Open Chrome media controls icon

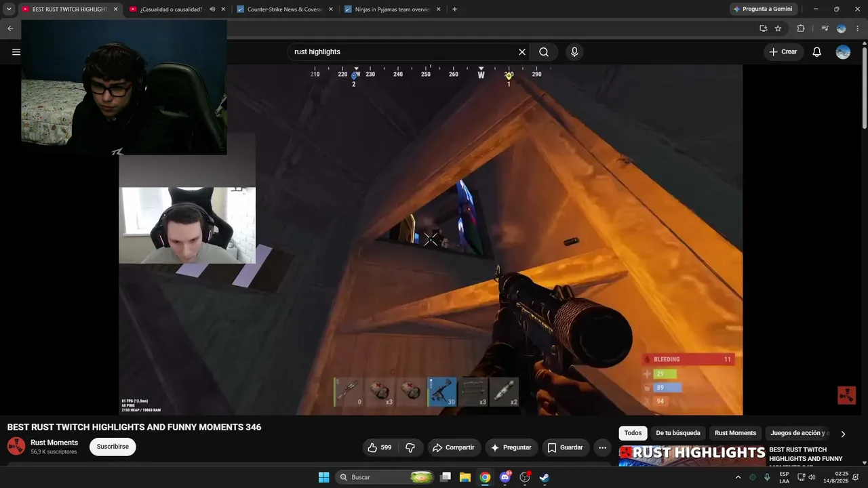[x=825, y=28]
